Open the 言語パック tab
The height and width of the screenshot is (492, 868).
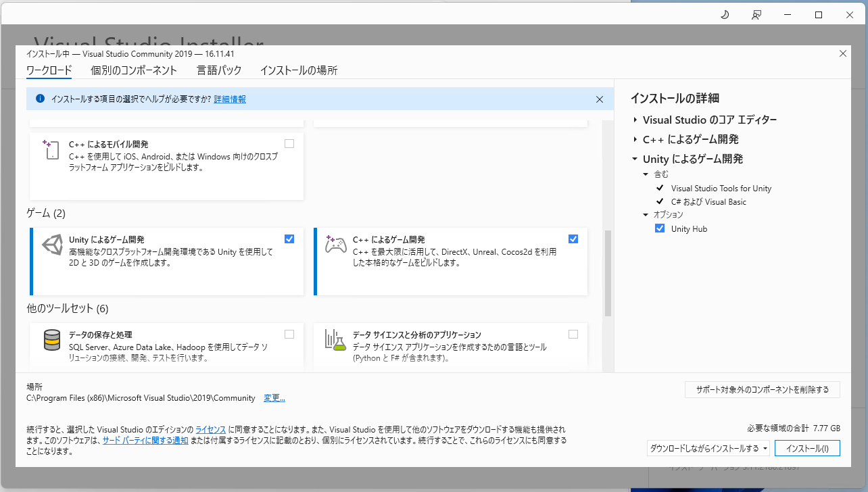[219, 70]
